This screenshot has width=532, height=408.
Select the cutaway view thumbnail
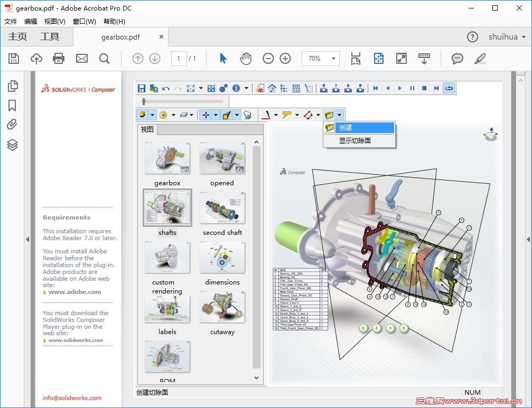tap(222, 307)
